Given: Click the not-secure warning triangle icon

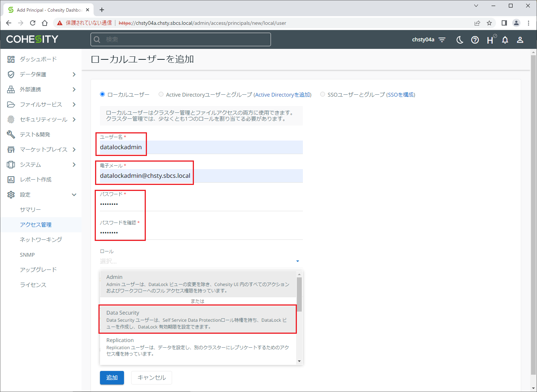Looking at the screenshot, I should click(59, 23).
